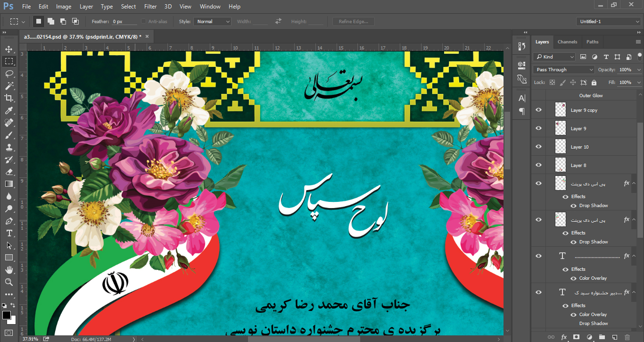Toggle lock image pixels

point(562,83)
